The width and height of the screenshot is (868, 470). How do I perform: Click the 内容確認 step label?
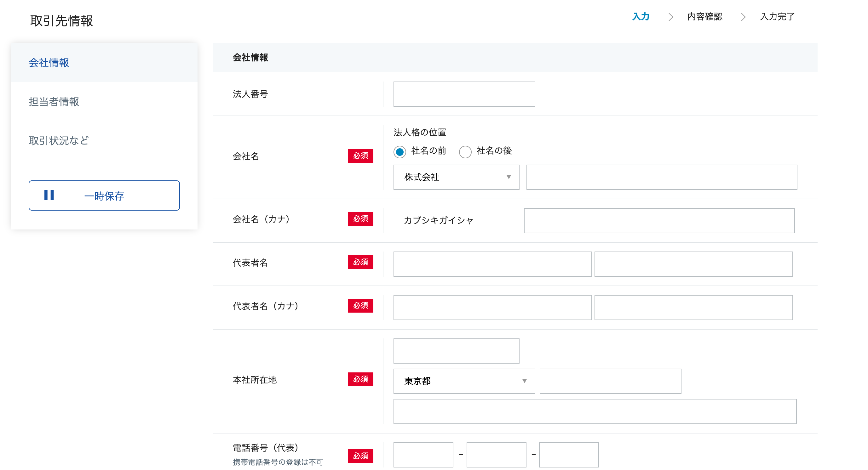tap(704, 16)
